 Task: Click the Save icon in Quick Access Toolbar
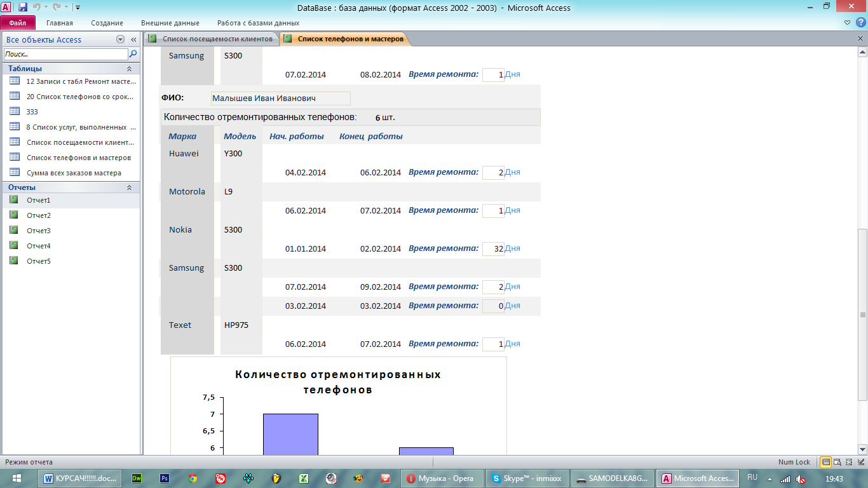23,8
